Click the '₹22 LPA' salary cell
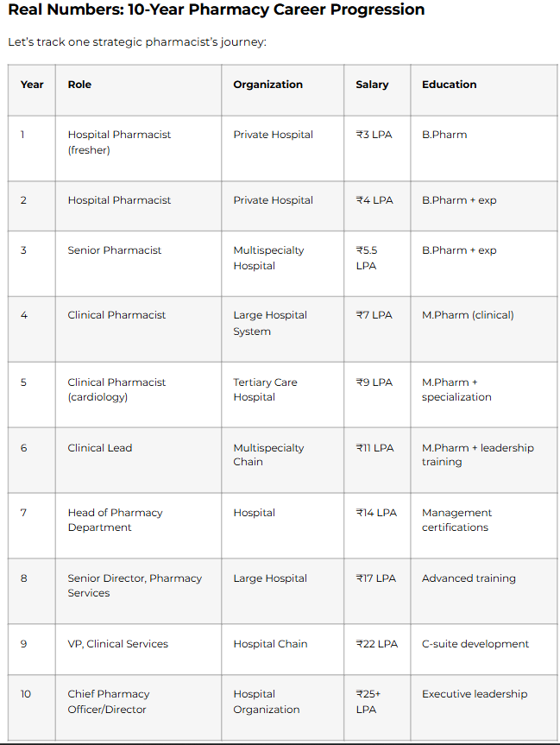The width and height of the screenshot is (560, 745). click(x=377, y=644)
